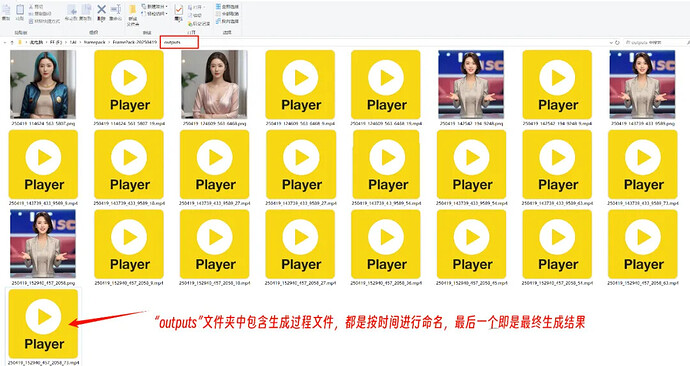Click Edit in the ribbon's open group

click(195, 15)
